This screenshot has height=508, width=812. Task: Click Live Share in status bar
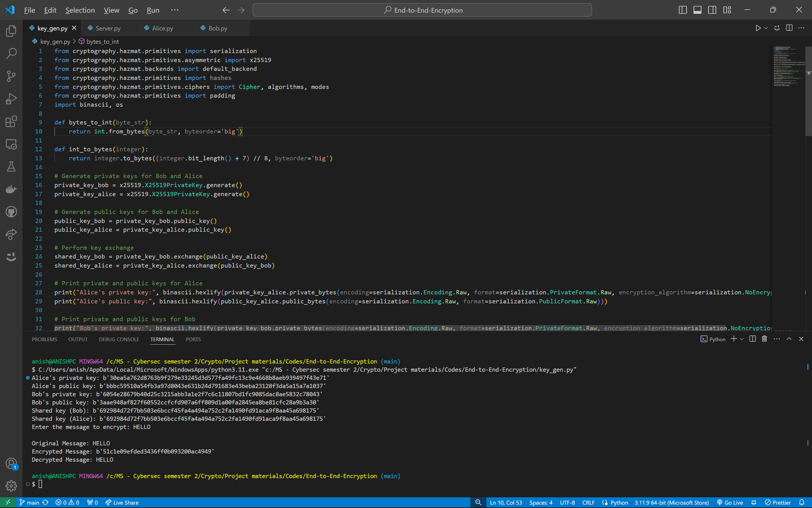coord(122,502)
